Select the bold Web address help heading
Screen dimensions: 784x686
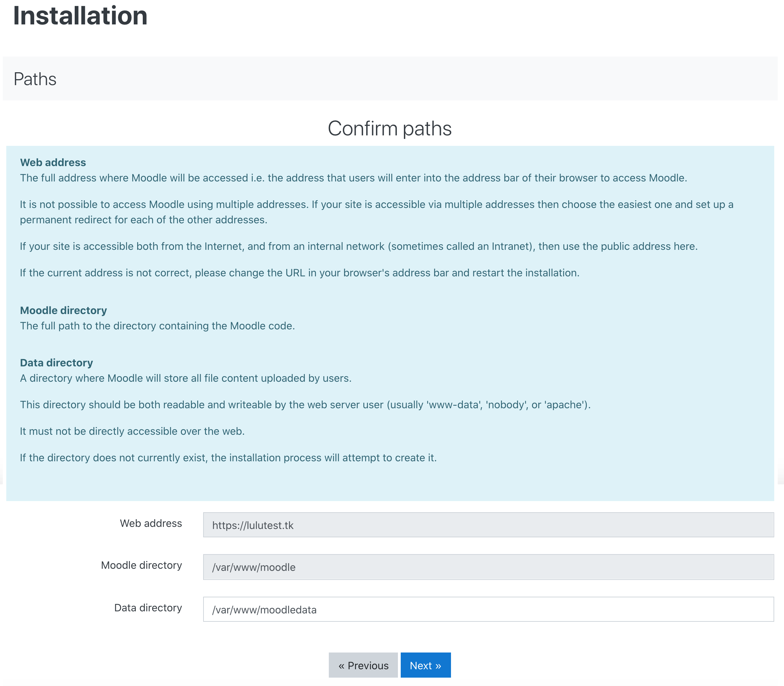click(x=53, y=162)
